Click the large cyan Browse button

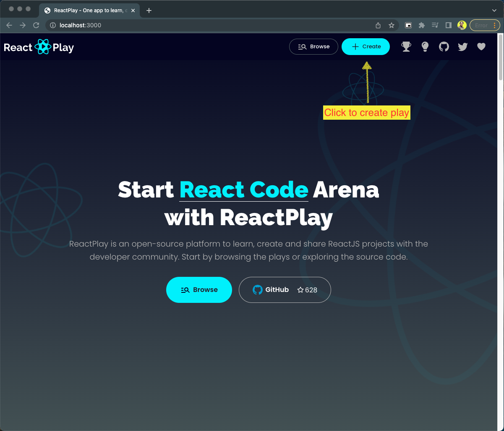[x=199, y=290]
